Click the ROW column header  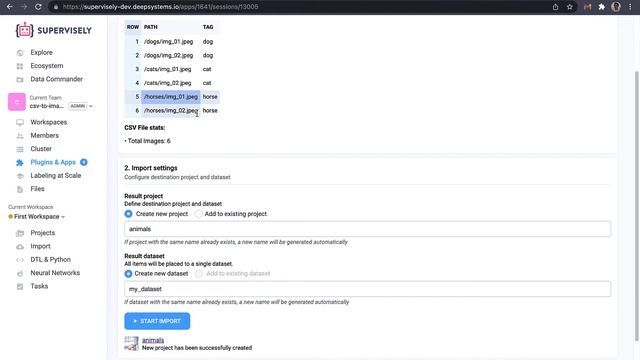tap(133, 27)
